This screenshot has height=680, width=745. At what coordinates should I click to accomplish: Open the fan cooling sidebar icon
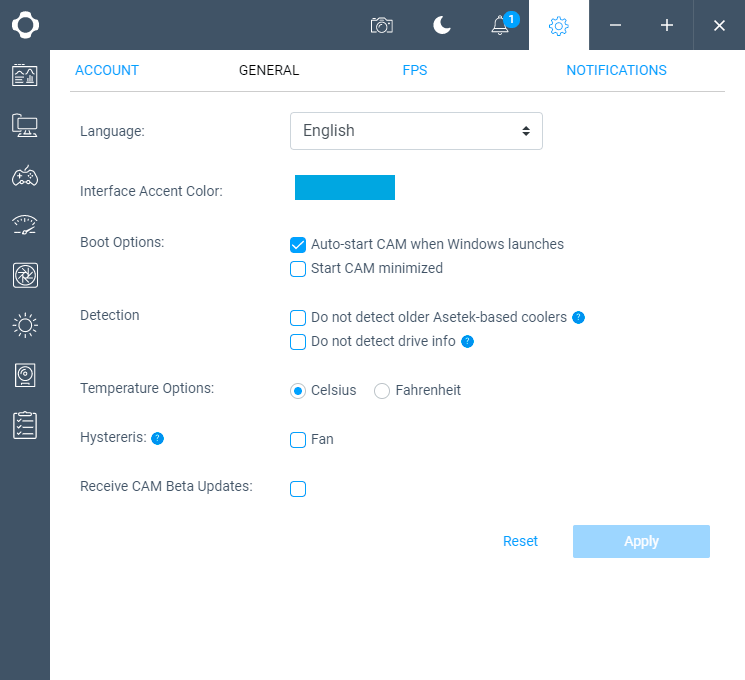pos(25,275)
